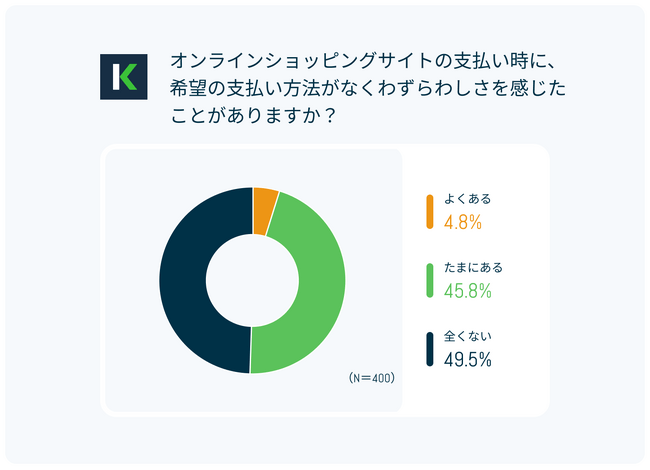Click the (N=400) sample size note
Viewport: 650px width, 470px height.
(372, 378)
